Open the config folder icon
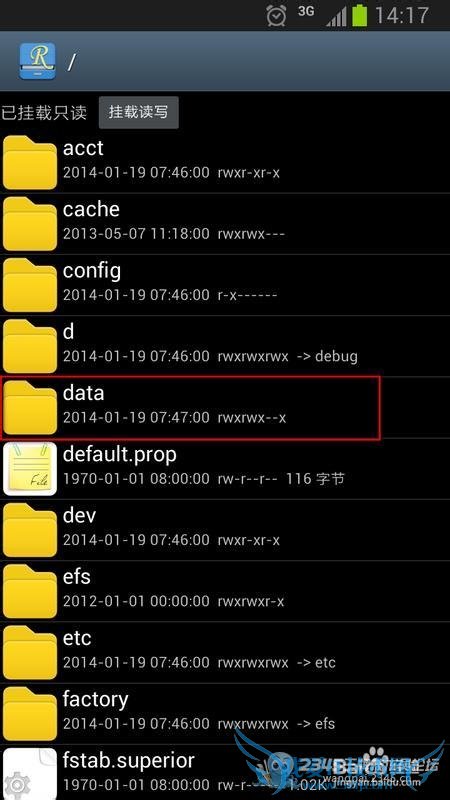This screenshot has width=450, height=800. [30, 285]
